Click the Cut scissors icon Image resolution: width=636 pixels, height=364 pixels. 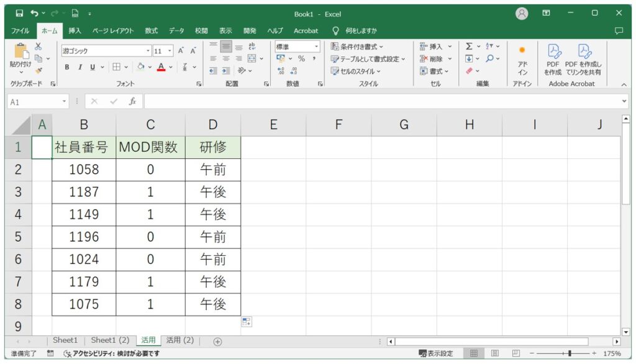click(38, 47)
